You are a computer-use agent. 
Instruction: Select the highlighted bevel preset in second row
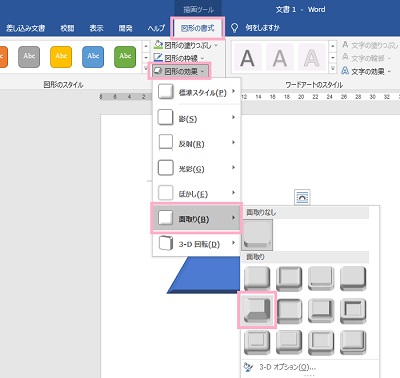tap(257, 310)
